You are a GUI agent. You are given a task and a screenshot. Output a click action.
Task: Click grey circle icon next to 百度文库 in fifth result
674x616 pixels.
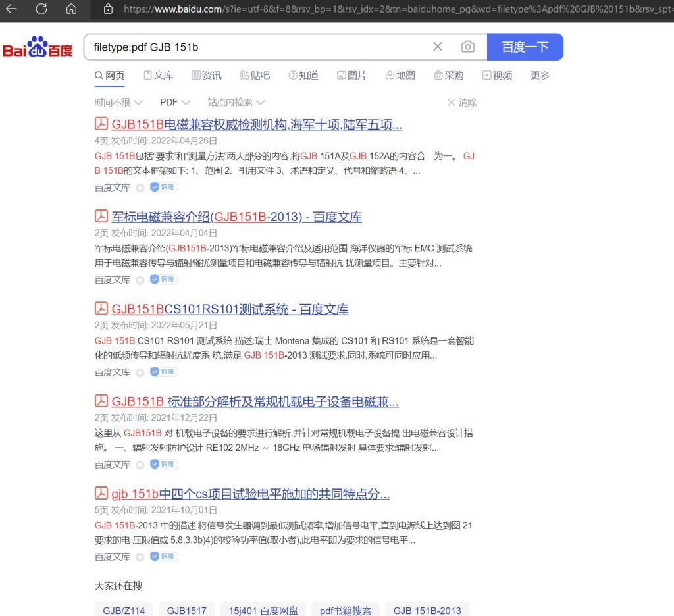pyautogui.click(x=140, y=557)
